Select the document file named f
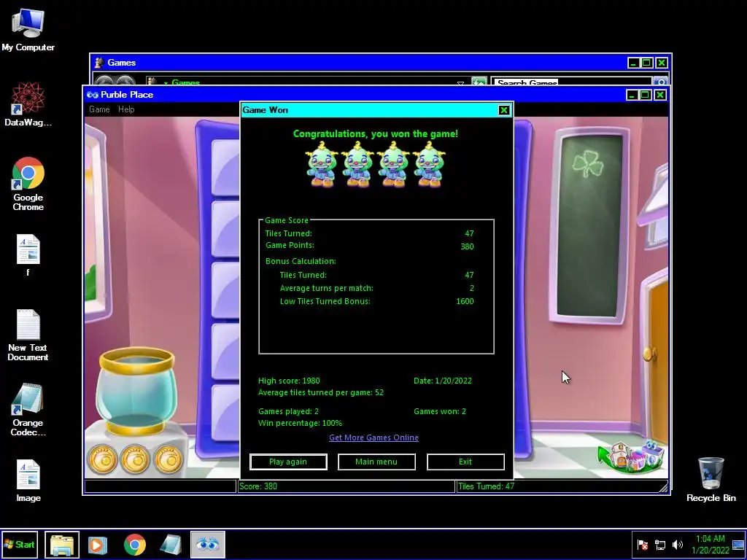 [28, 254]
